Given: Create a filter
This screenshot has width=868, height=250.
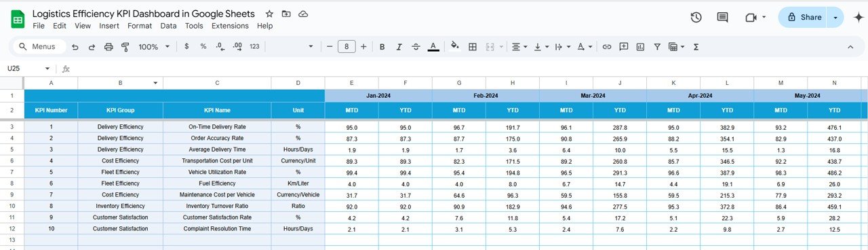Looking at the screenshot, I should 657,47.
